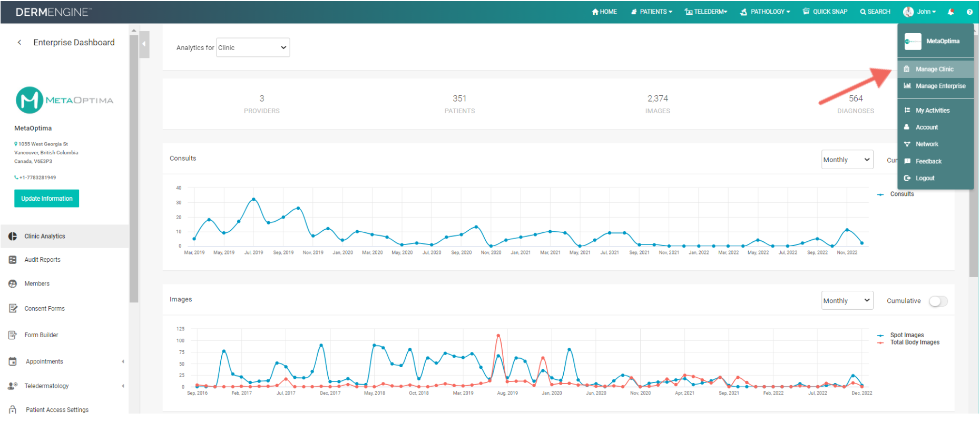The image size is (980, 432).
Task: Click the Consent Forms sidebar icon
Action: tap(13, 309)
